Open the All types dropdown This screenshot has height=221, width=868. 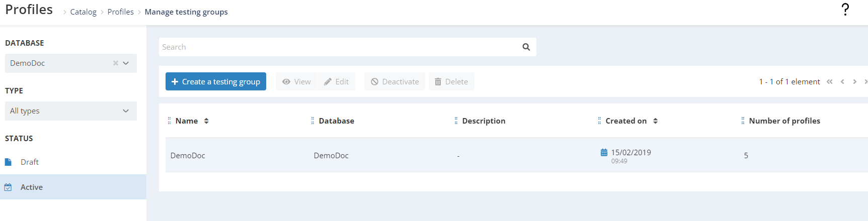[71, 111]
